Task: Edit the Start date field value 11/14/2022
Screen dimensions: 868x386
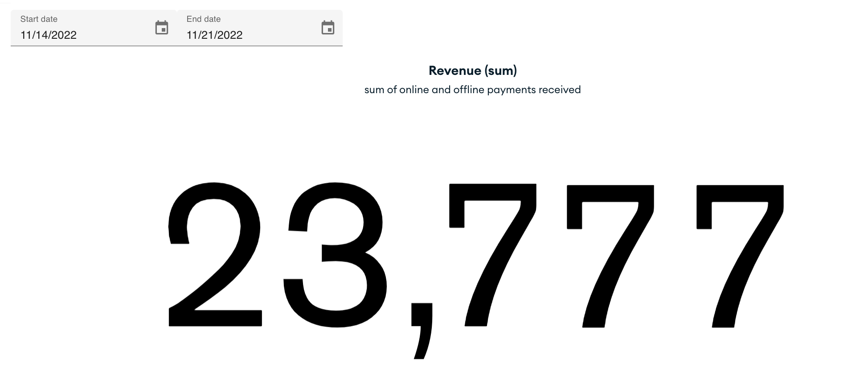Action: [x=49, y=35]
